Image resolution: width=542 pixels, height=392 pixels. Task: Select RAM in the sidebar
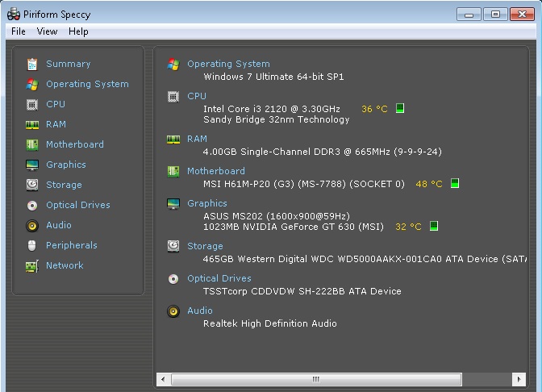coord(56,124)
